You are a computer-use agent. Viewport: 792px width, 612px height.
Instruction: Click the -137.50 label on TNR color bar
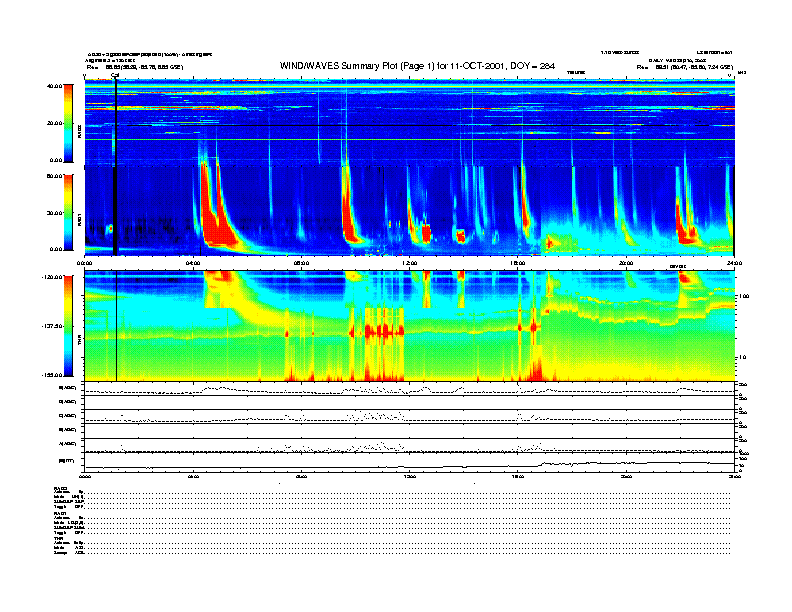click(x=53, y=326)
